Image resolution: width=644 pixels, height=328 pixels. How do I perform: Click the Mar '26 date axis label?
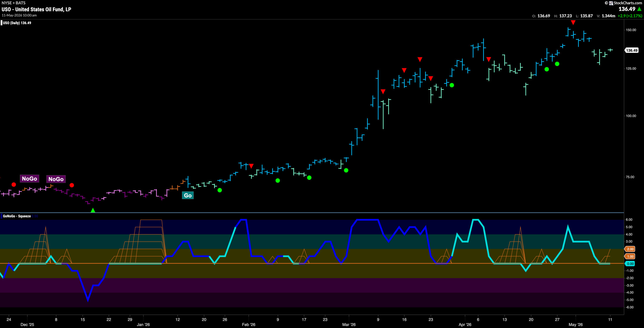(349, 324)
